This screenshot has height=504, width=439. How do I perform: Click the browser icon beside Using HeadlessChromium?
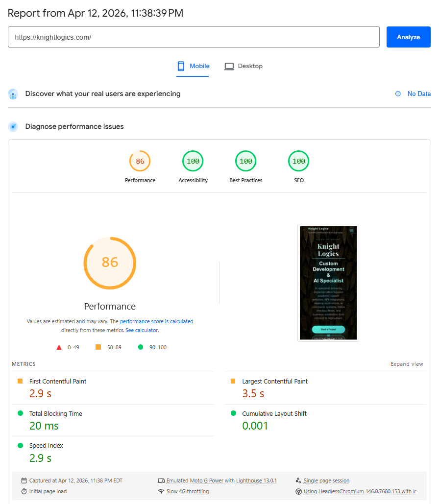(x=298, y=491)
